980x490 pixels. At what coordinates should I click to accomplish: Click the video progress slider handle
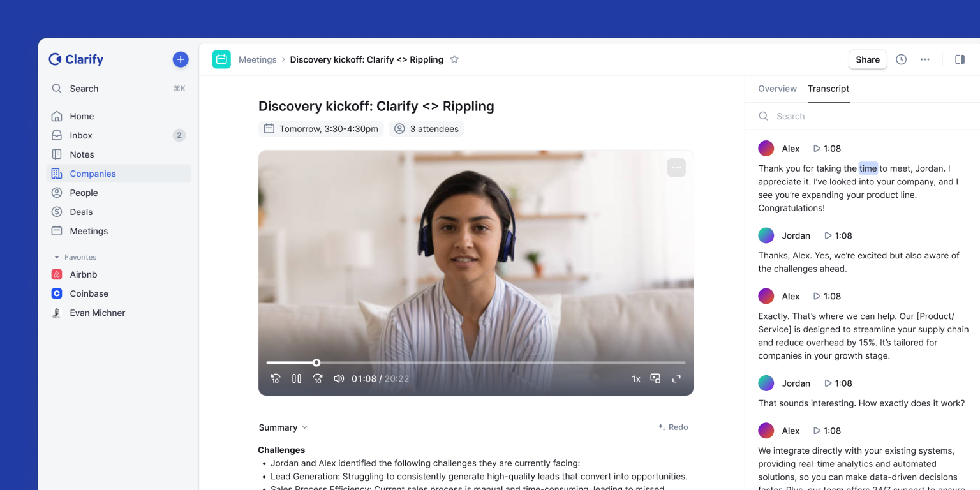point(316,362)
